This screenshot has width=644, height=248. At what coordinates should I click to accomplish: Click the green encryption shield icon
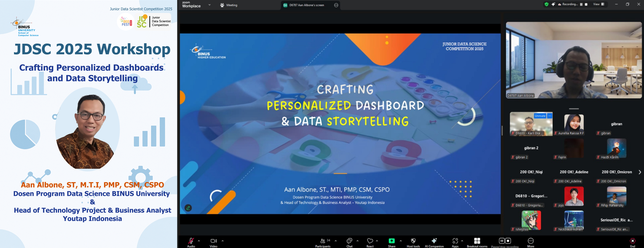point(547,4)
